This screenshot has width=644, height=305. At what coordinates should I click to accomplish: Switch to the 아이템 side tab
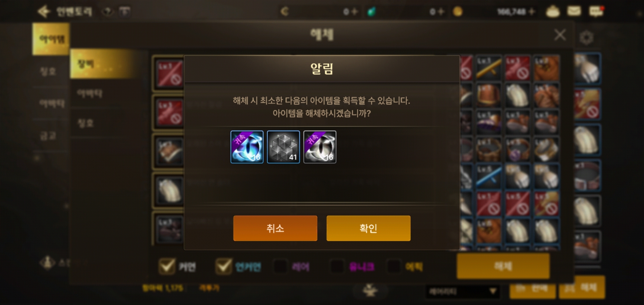[51, 39]
